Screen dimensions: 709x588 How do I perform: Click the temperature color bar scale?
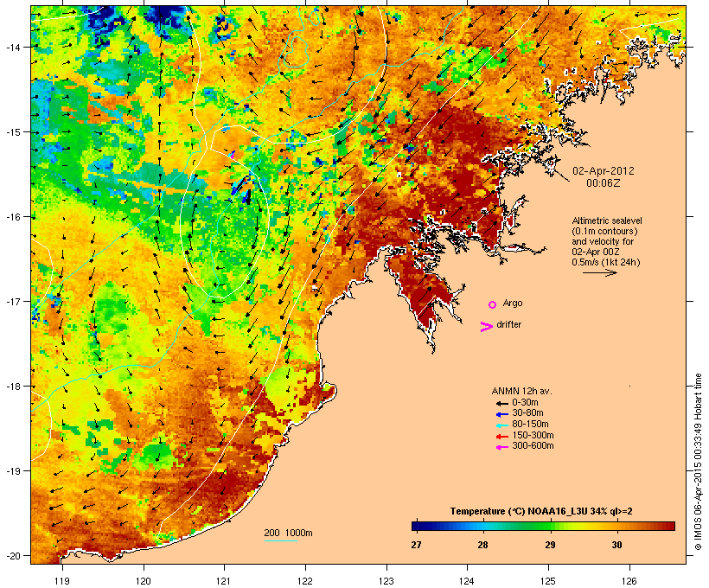coord(543,526)
